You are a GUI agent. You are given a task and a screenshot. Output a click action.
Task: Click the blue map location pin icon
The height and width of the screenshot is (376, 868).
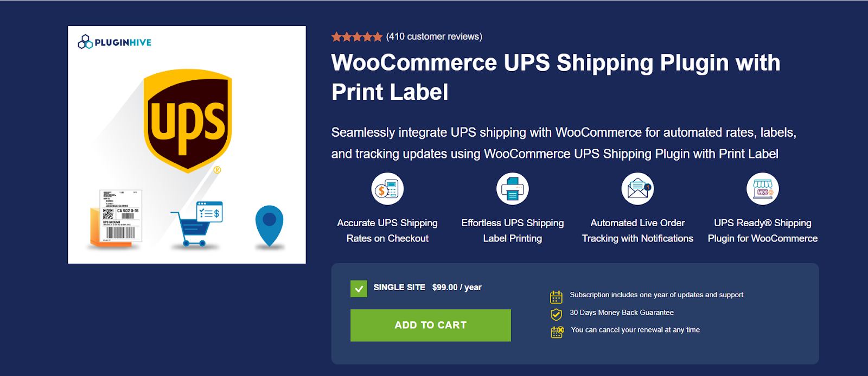pos(269,226)
